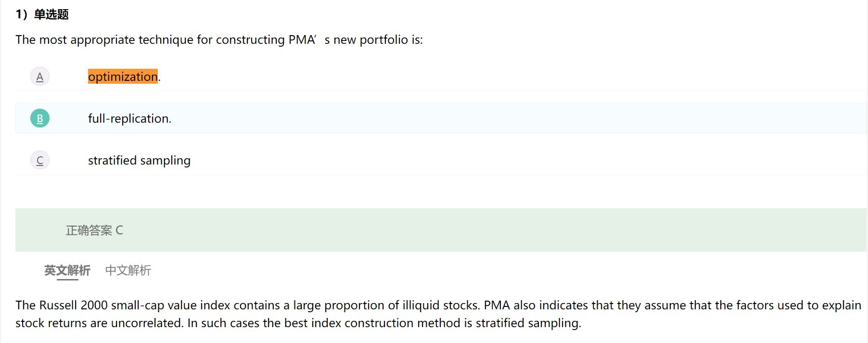This screenshot has height=343, width=868.
Task: Click the Russell 2000 explanation paragraph
Action: tap(438, 314)
